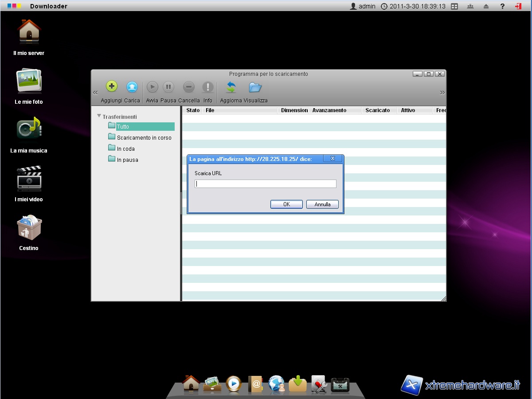
Task: Open the Visualizza folder icon
Action: tap(255, 87)
